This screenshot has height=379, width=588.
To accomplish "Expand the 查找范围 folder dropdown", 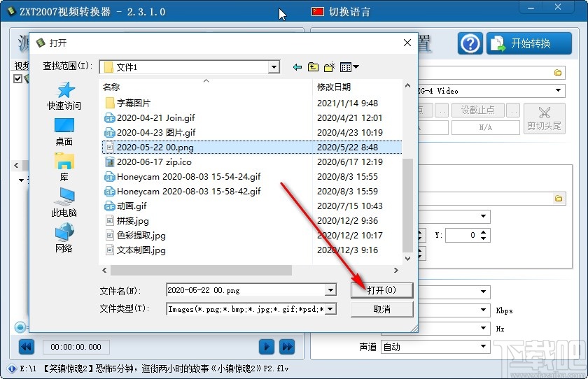I will click(x=274, y=67).
